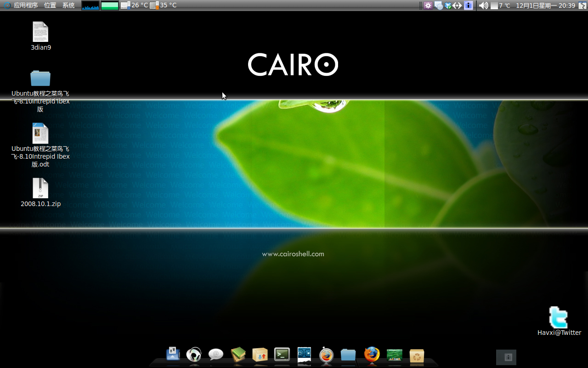Open the 7 ℃ weather applet

tap(501, 6)
